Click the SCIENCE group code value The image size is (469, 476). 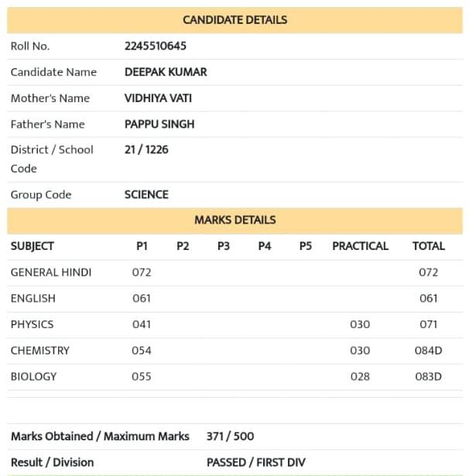click(146, 194)
